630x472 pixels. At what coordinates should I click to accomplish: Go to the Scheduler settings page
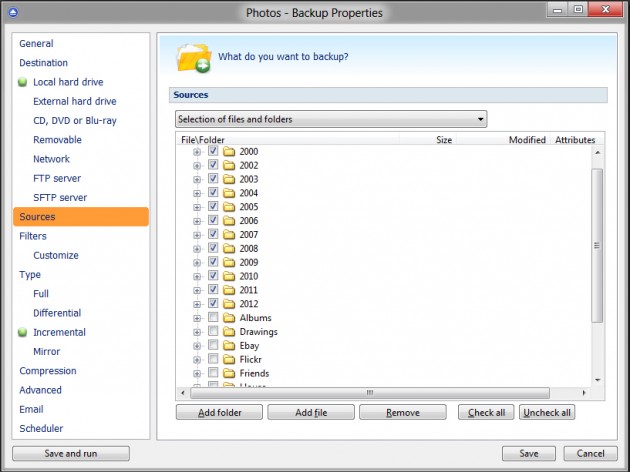coord(41,429)
